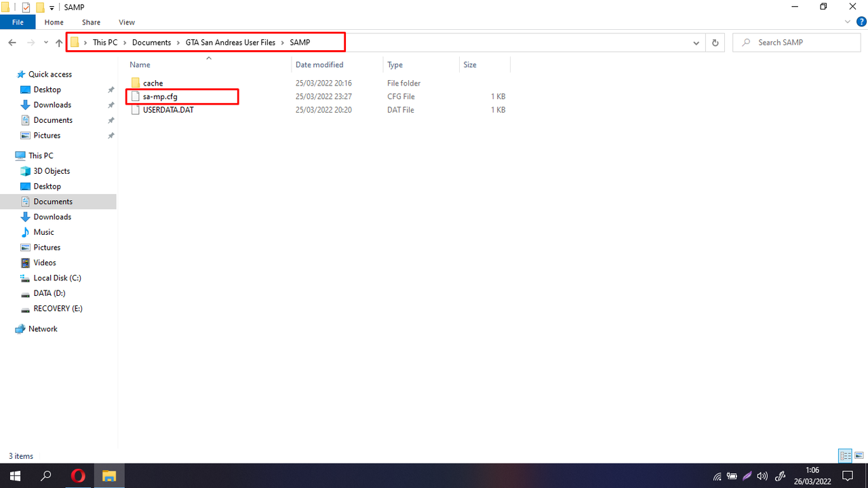The height and width of the screenshot is (488, 868).
Task: Open Local Disk (C:) drive
Action: point(57,278)
